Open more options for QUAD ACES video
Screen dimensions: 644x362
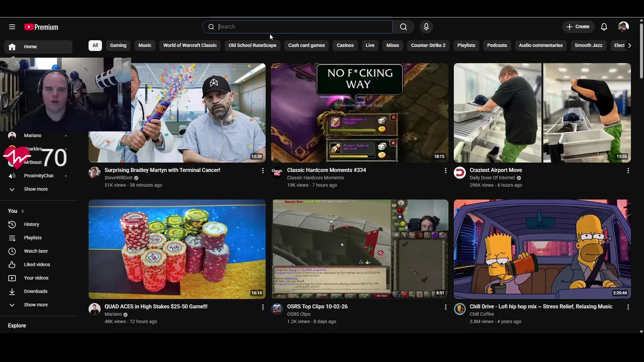[263, 307]
